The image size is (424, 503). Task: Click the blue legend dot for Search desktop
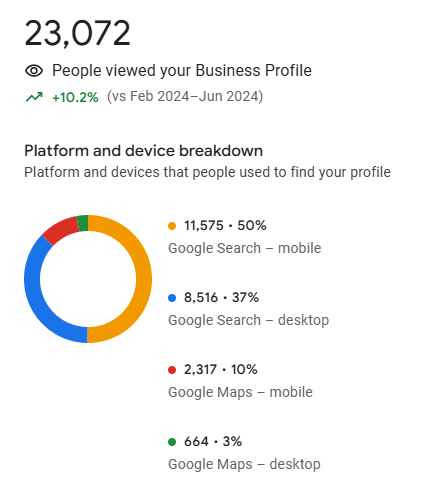[172, 298]
